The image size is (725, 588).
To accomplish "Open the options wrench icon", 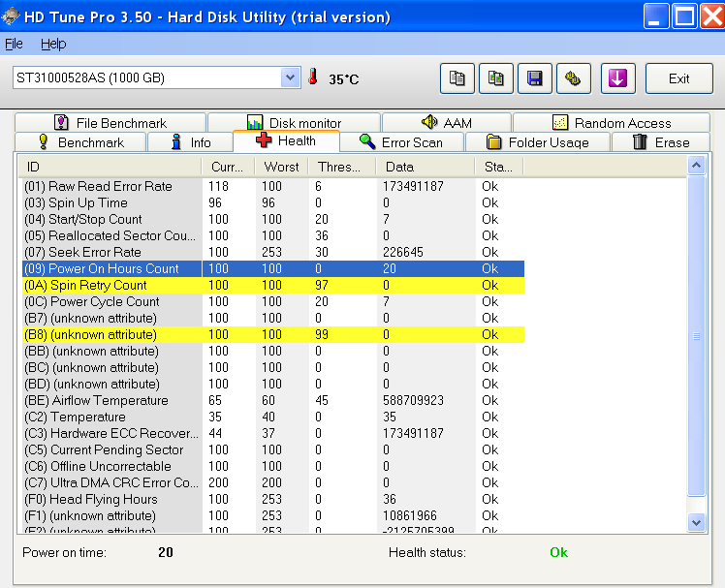I will point(572,78).
